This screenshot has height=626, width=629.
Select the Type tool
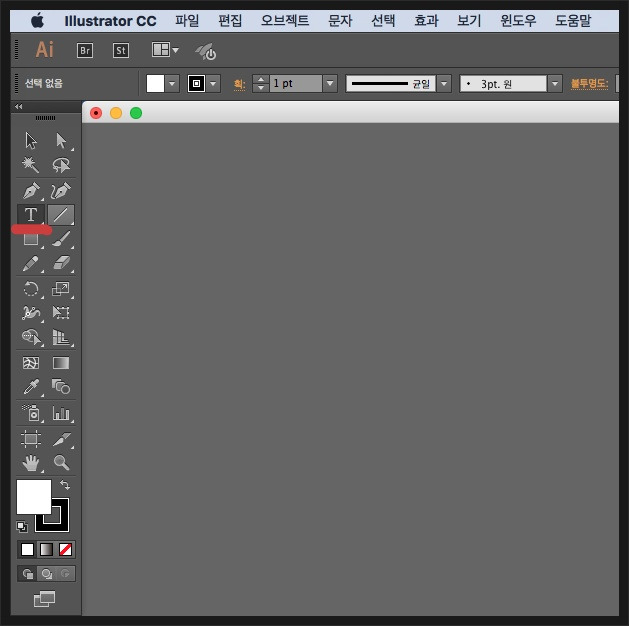click(x=31, y=215)
